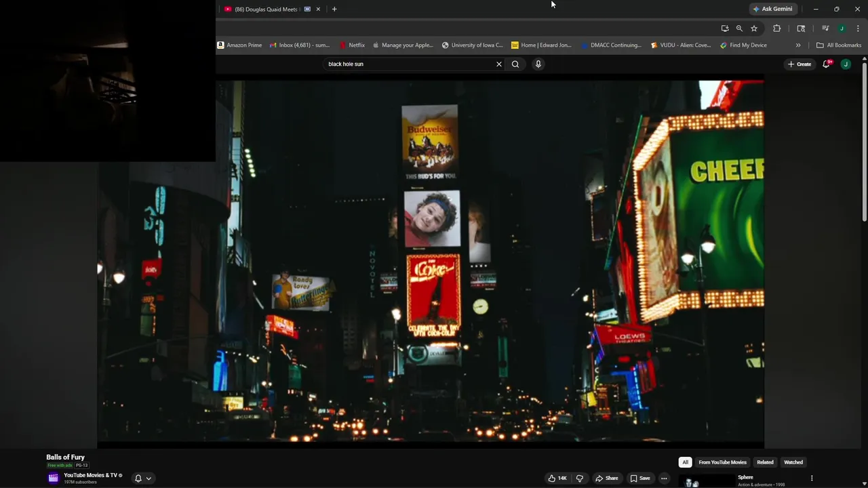Expand notification preference dropdown arrow
The image size is (868, 488).
pos(149,479)
